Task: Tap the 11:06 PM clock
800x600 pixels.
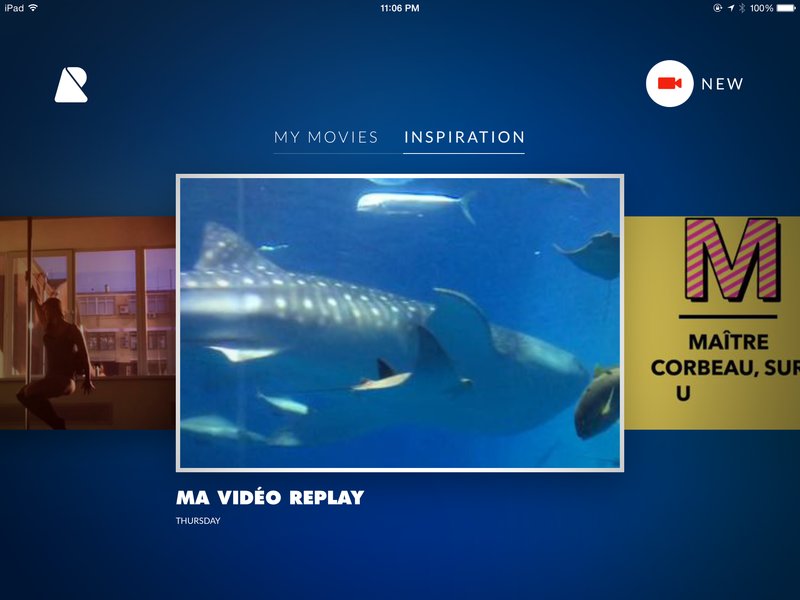Action: 400,8
